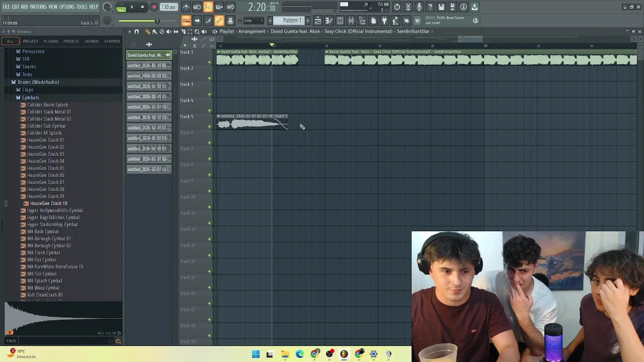Click the undo history icon

(x=397, y=7)
